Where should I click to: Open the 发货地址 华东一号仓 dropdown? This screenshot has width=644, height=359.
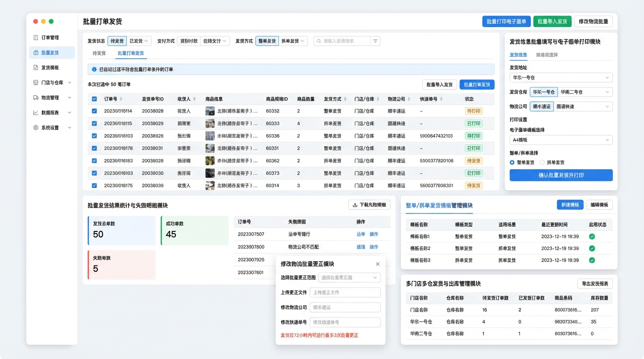[x=561, y=78]
